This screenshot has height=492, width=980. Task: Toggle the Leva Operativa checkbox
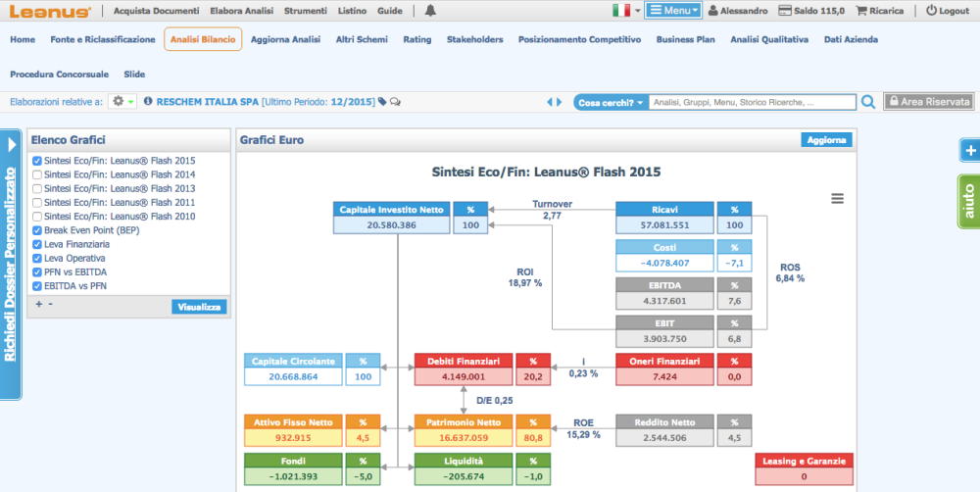tap(37, 258)
